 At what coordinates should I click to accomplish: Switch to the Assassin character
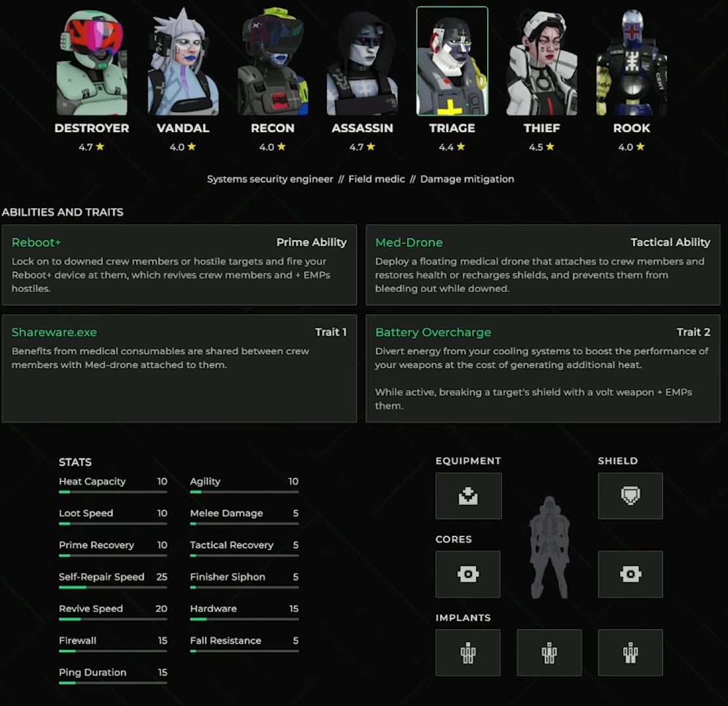coord(362,62)
